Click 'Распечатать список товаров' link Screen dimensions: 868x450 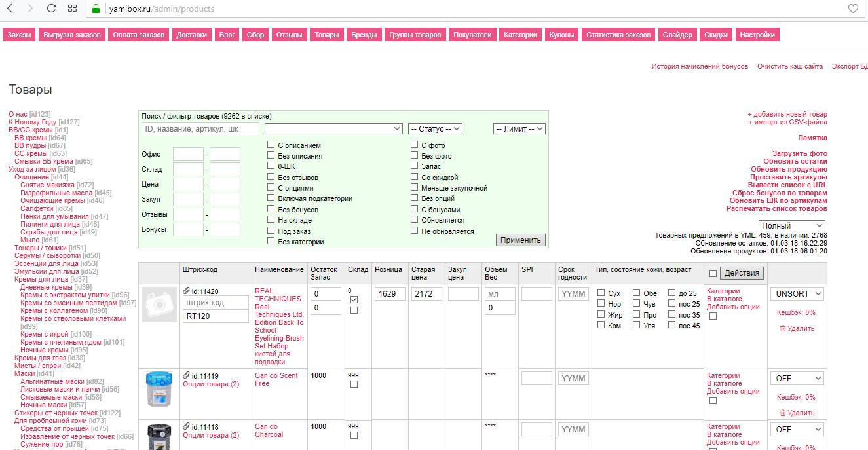pyautogui.click(x=776, y=208)
